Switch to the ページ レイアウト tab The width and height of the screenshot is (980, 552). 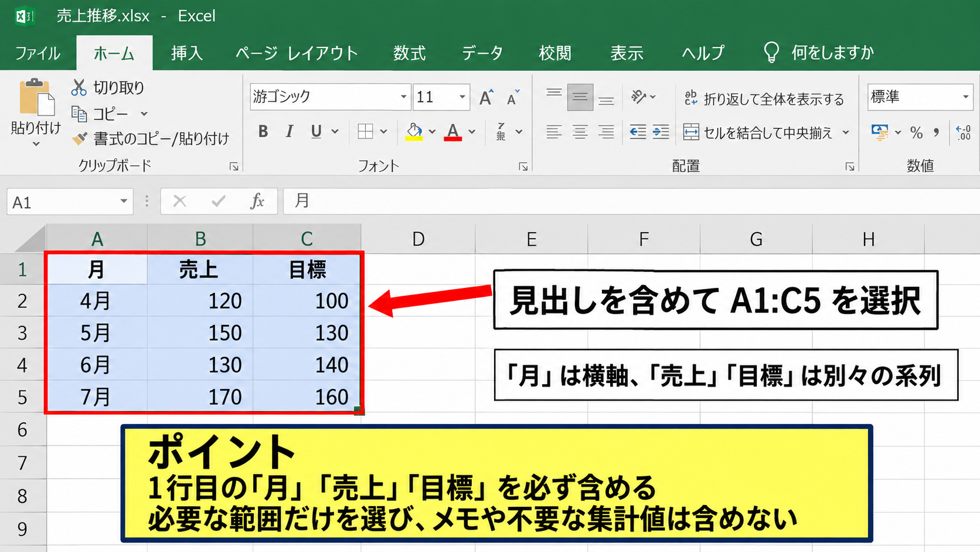(297, 53)
